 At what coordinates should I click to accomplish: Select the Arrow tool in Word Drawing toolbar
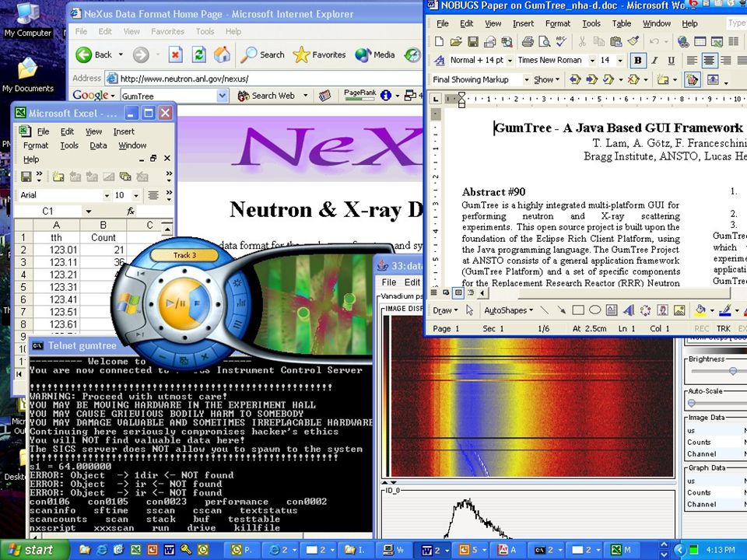click(561, 310)
